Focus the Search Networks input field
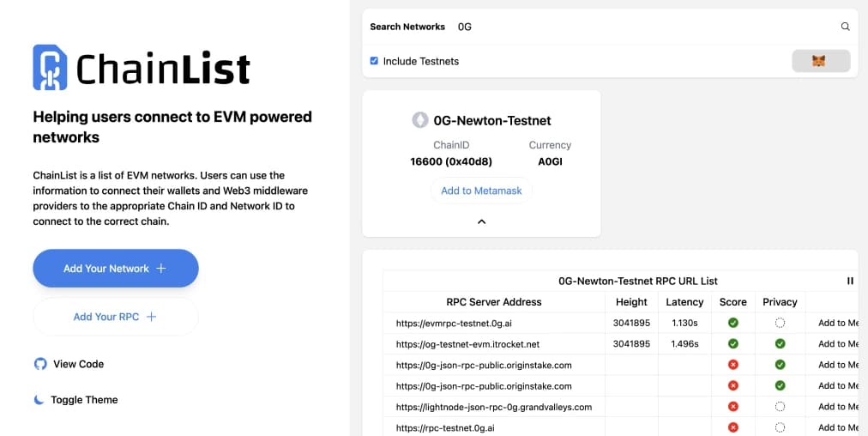This screenshot has height=436, width=868. pyautogui.click(x=645, y=27)
